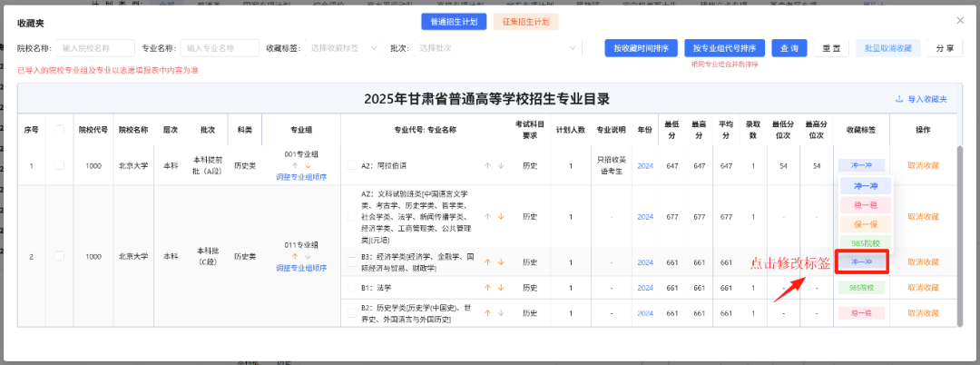
Task: Click the 导入收藏夹 import icon
Action: click(899, 99)
